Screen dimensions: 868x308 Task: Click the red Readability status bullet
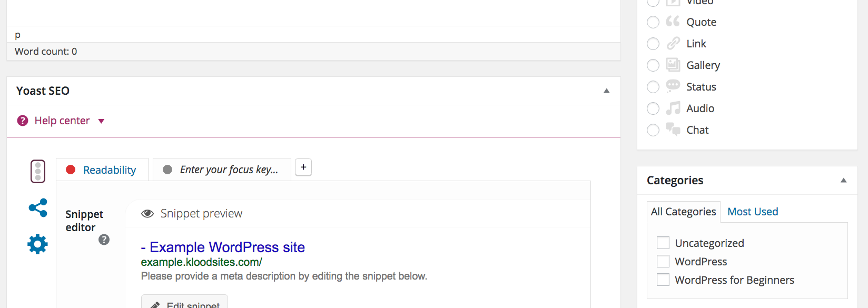(71, 170)
